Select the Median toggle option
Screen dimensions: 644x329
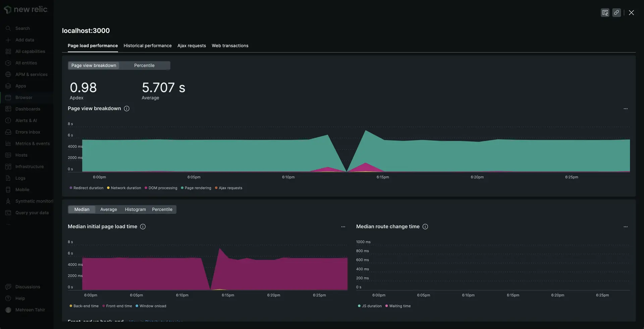pyautogui.click(x=82, y=209)
